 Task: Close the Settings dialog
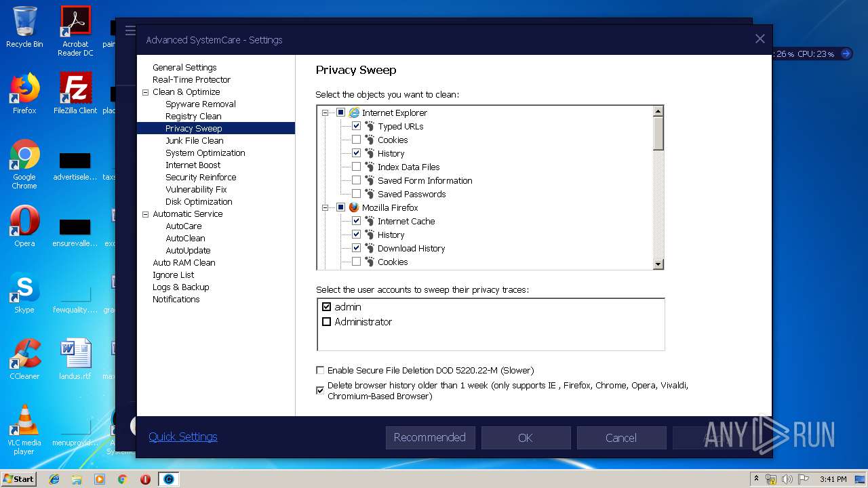[759, 39]
